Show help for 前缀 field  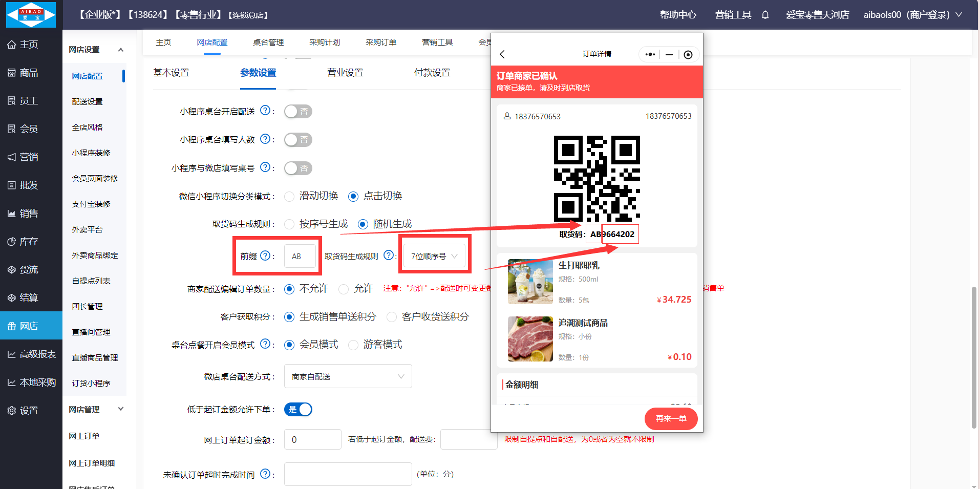tap(265, 256)
